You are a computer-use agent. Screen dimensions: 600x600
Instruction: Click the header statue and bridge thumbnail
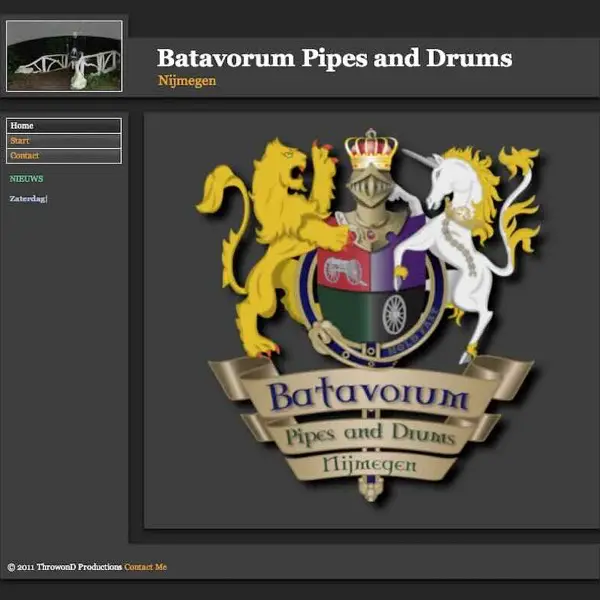pyautogui.click(x=64, y=56)
